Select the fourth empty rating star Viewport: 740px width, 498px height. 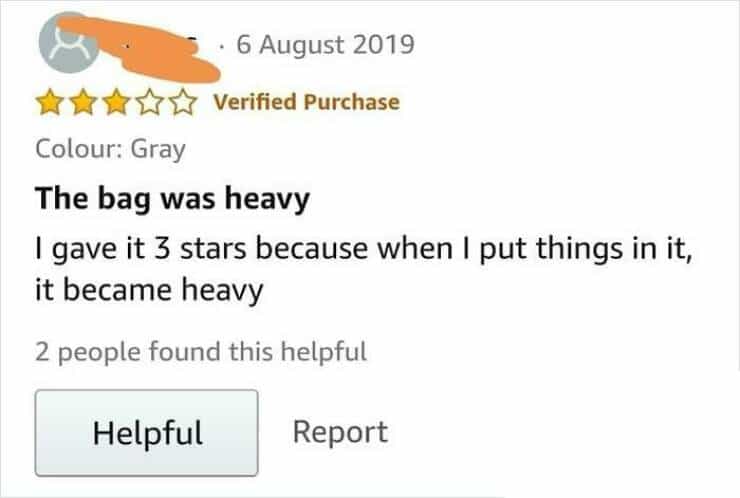(150, 103)
